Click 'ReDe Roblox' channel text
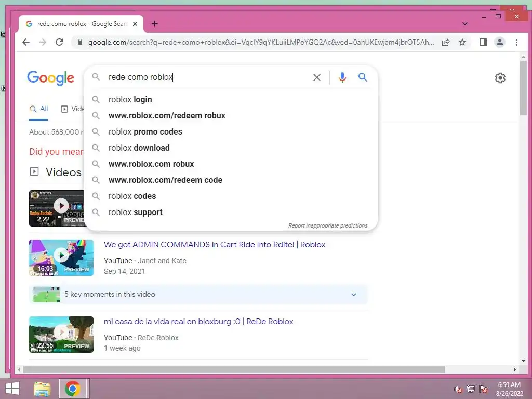This screenshot has height=399, width=532. 158,338
